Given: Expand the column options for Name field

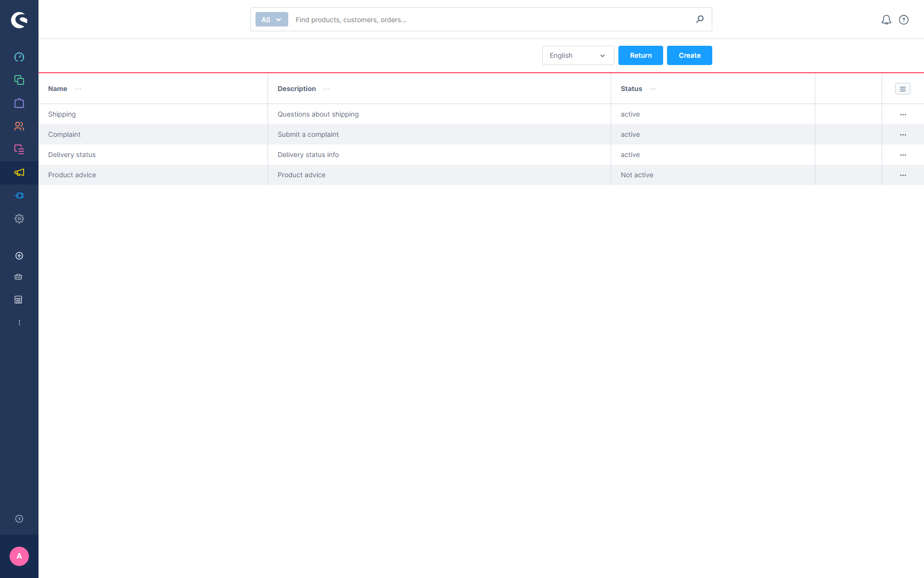Looking at the screenshot, I should click(78, 89).
